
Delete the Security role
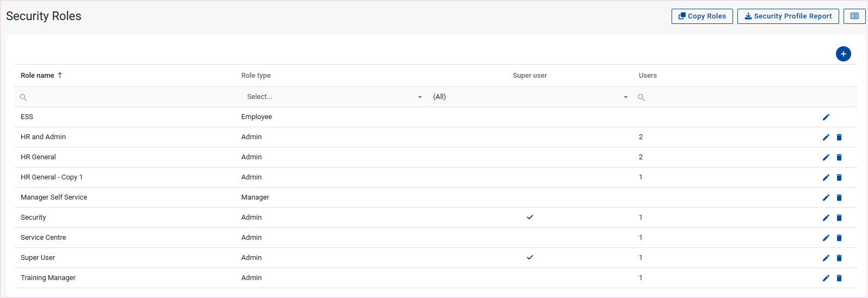click(x=839, y=218)
